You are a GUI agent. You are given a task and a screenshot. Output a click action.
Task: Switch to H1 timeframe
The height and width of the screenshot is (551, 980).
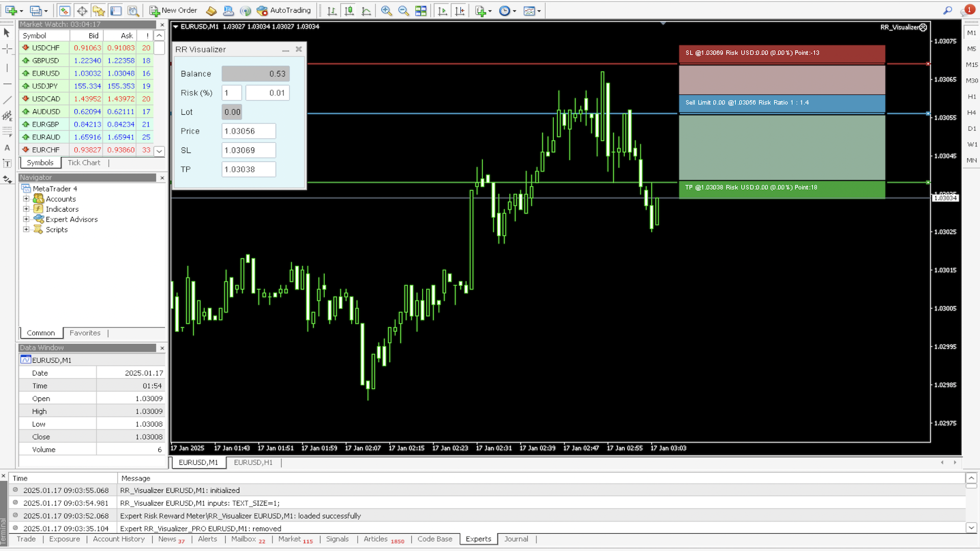(971, 96)
